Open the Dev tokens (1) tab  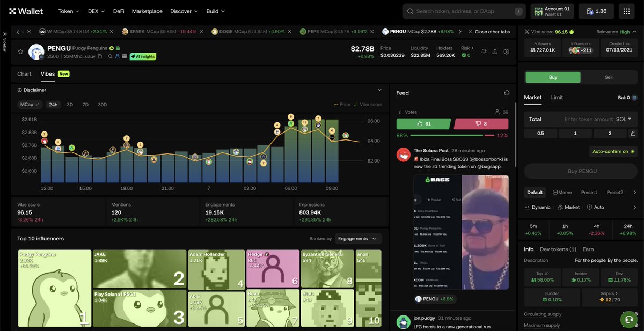coord(558,249)
